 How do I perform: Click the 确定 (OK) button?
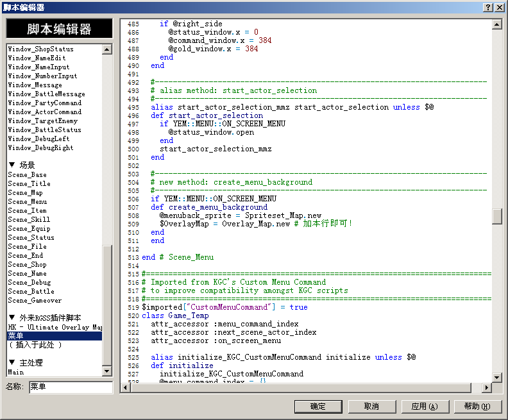pyautogui.click(x=318, y=407)
